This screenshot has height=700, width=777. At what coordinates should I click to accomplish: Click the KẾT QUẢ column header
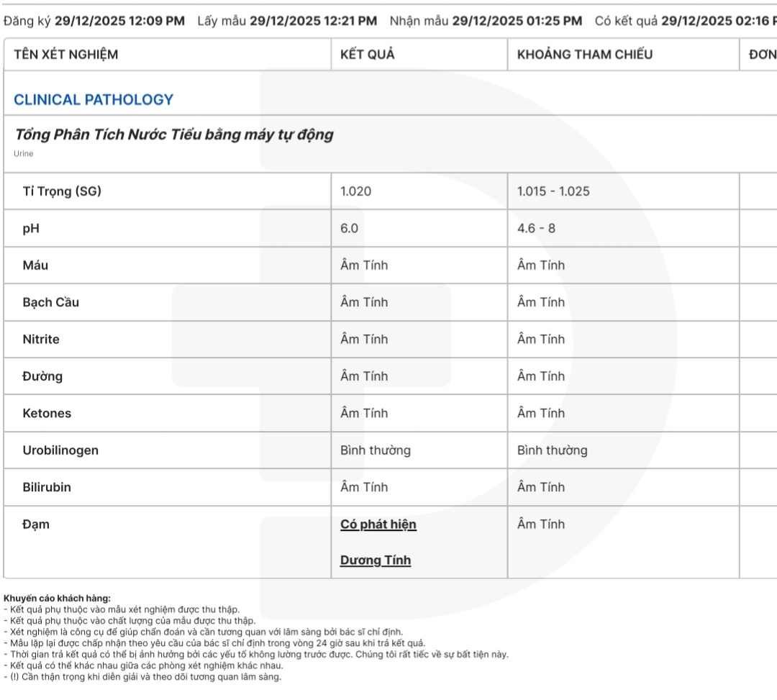[368, 55]
